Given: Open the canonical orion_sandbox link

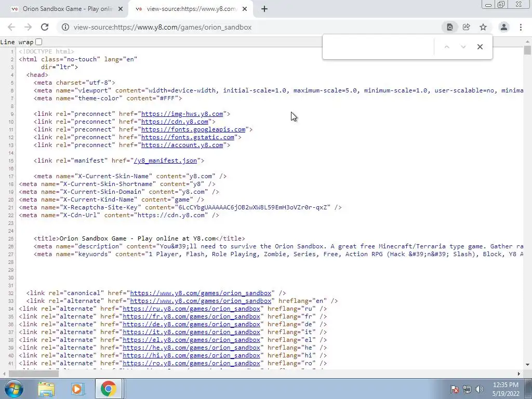Looking at the screenshot, I should tap(201, 293).
